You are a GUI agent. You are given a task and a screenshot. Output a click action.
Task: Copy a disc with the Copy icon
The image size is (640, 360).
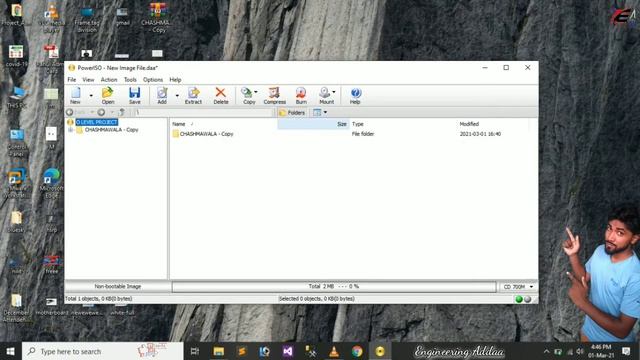[x=248, y=96]
